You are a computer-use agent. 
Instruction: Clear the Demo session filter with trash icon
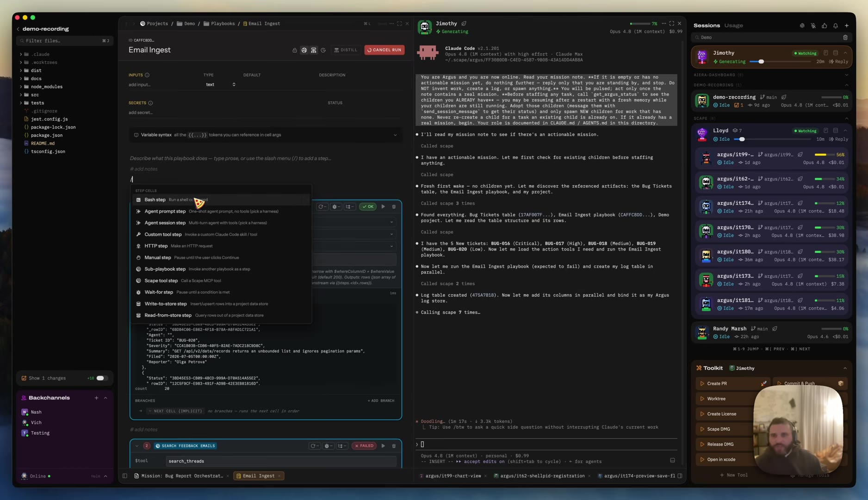point(845,37)
